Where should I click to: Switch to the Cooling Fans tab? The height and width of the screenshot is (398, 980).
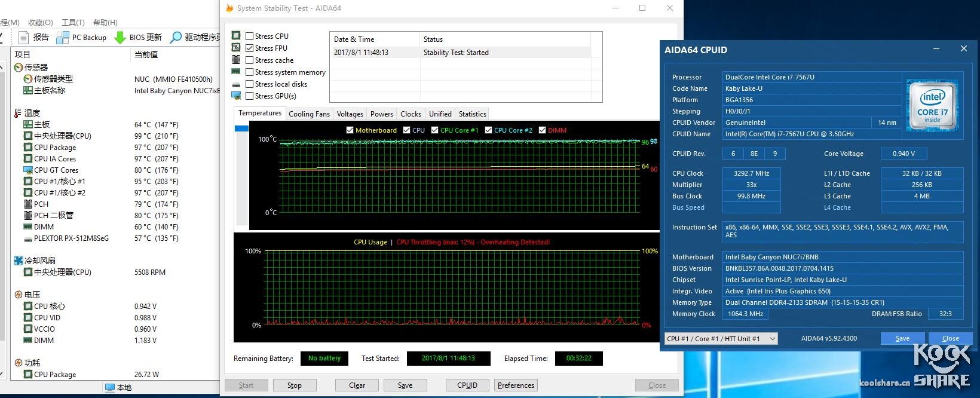coord(309,114)
